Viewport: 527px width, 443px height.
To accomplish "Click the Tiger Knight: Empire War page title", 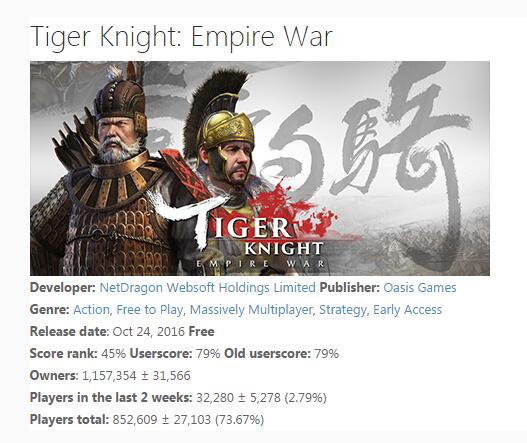I will click(181, 36).
